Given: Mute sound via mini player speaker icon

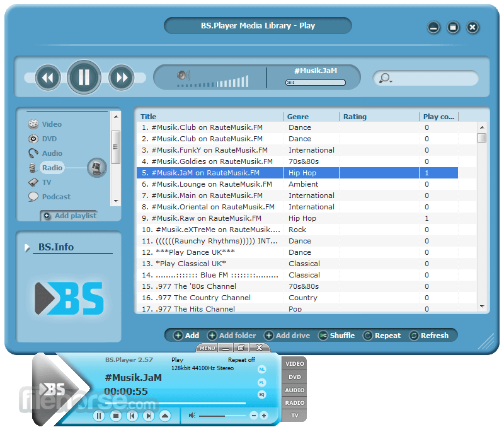Looking at the screenshot, I should point(192,416).
